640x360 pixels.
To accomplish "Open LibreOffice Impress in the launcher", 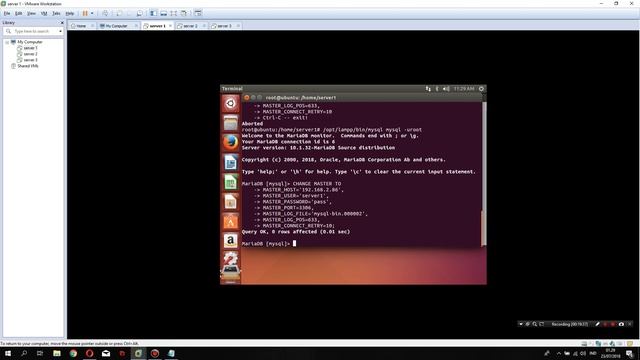I will (x=230, y=202).
